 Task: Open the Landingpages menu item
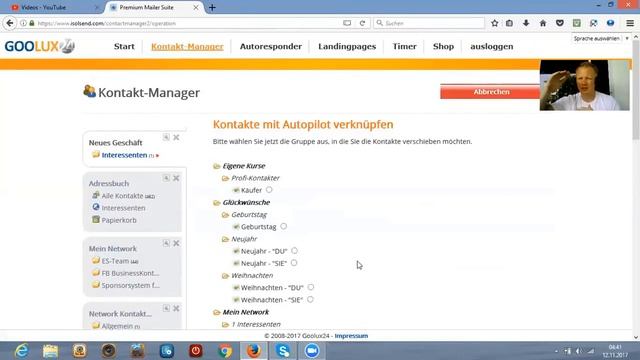tap(347, 47)
